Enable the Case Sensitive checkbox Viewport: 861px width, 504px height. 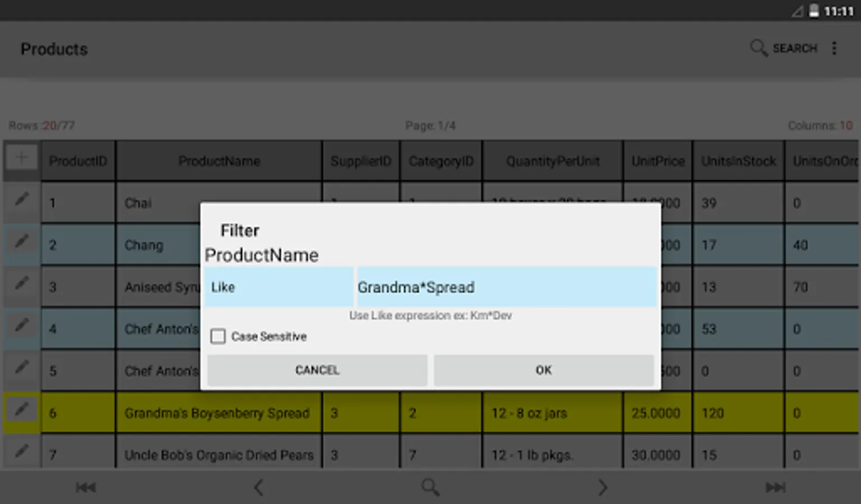218,336
